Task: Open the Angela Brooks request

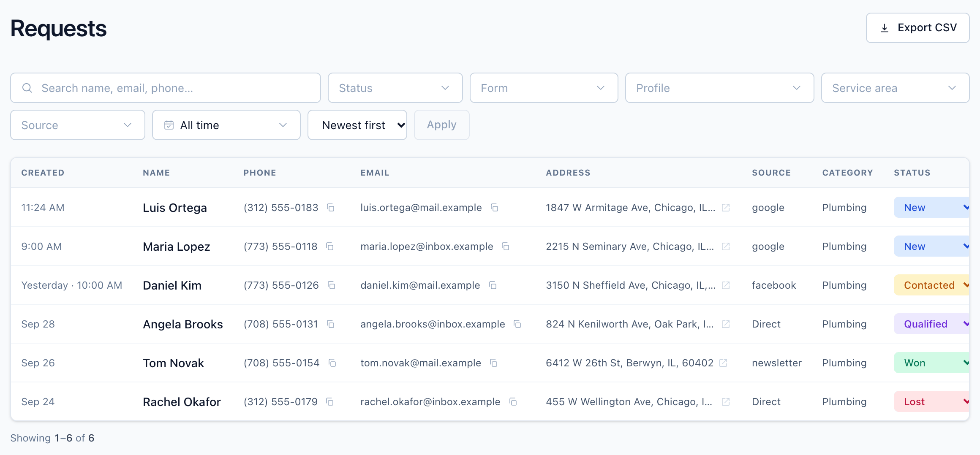Action: 183,324
